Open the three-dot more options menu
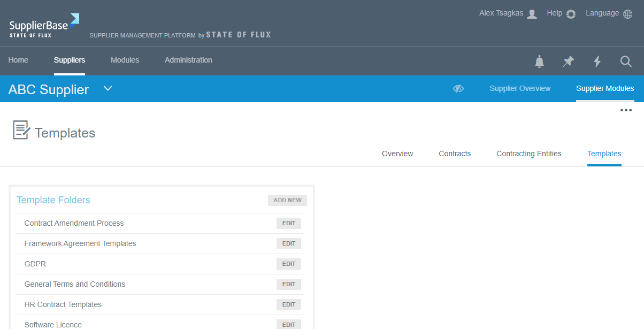Viewport: 644px width, 329px height. (x=626, y=110)
